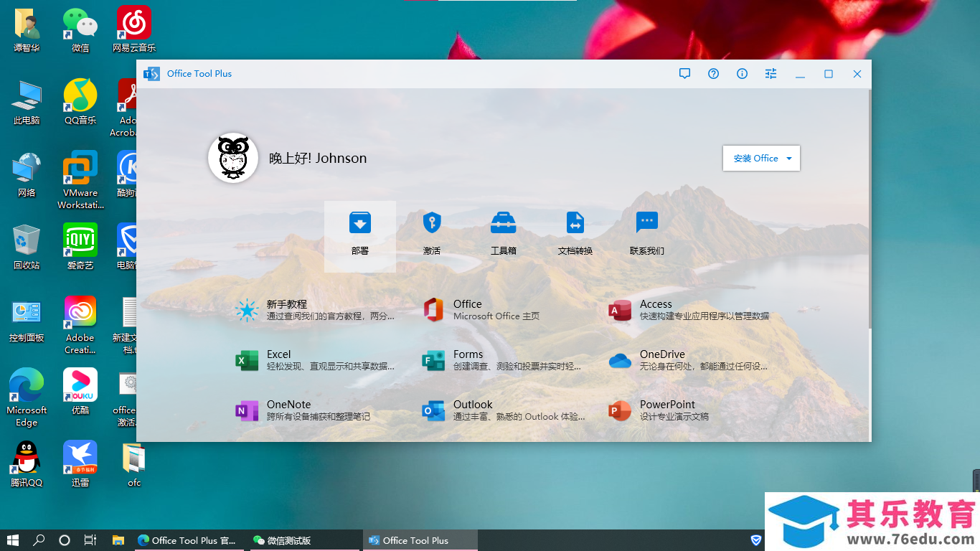Image resolution: width=980 pixels, height=551 pixels.
Task: Select the VMware Workstation desktop icon
Action: click(x=80, y=180)
